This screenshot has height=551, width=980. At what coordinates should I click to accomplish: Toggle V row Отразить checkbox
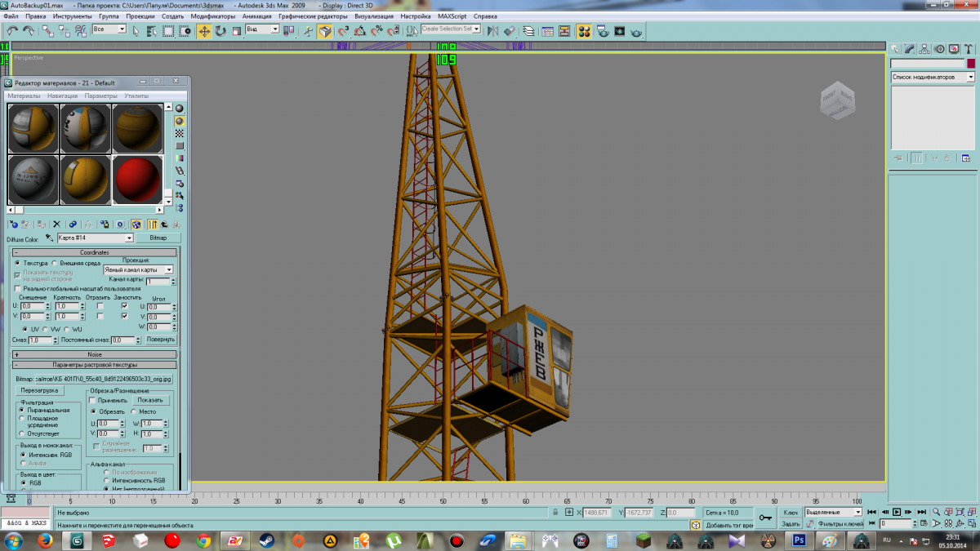100,316
